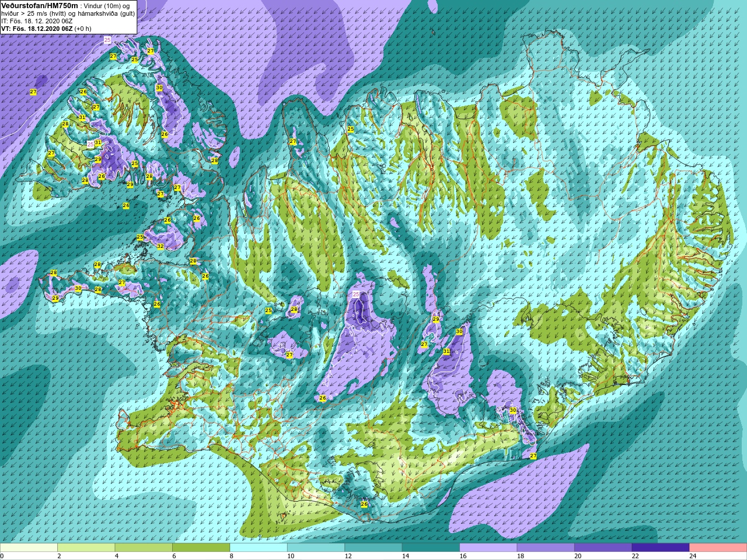The width and height of the screenshot is (747, 560).
Task: Click the medium purple 18–20 legend swatch
Action: point(546,548)
